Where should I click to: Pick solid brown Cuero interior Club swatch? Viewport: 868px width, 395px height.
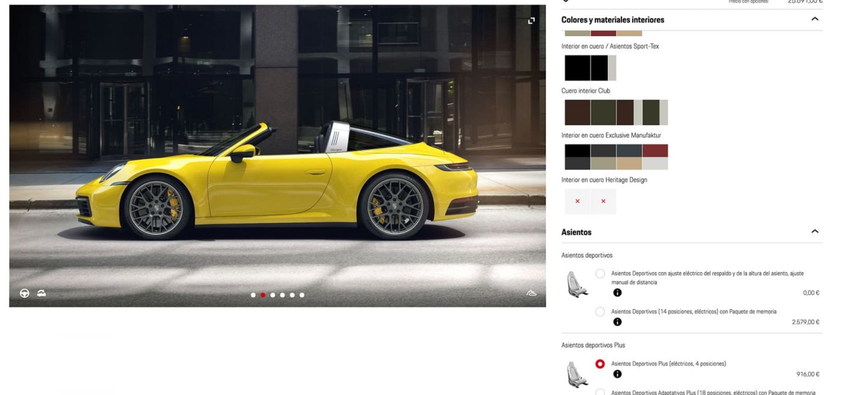click(577, 113)
